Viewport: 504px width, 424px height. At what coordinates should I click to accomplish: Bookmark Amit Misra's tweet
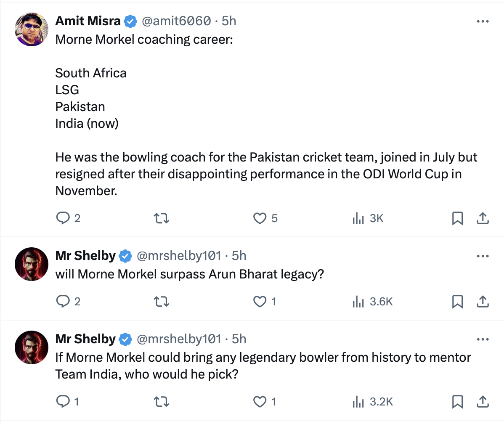[x=457, y=218]
